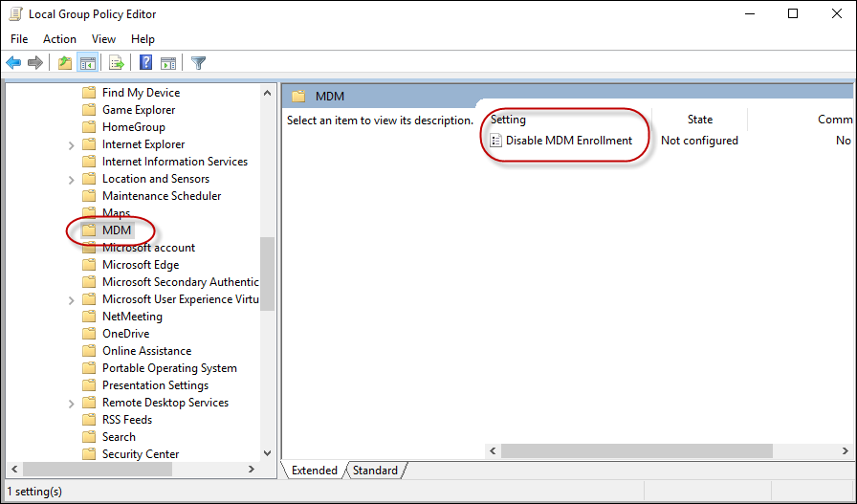
Task: Toggle the Show/Hide Action Pane icon
Action: click(168, 63)
